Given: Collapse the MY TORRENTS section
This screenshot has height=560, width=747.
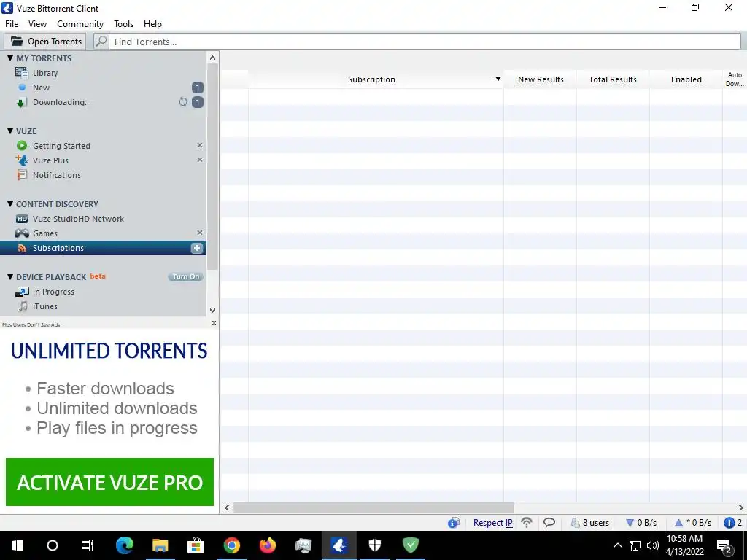Looking at the screenshot, I should click(x=10, y=58).
